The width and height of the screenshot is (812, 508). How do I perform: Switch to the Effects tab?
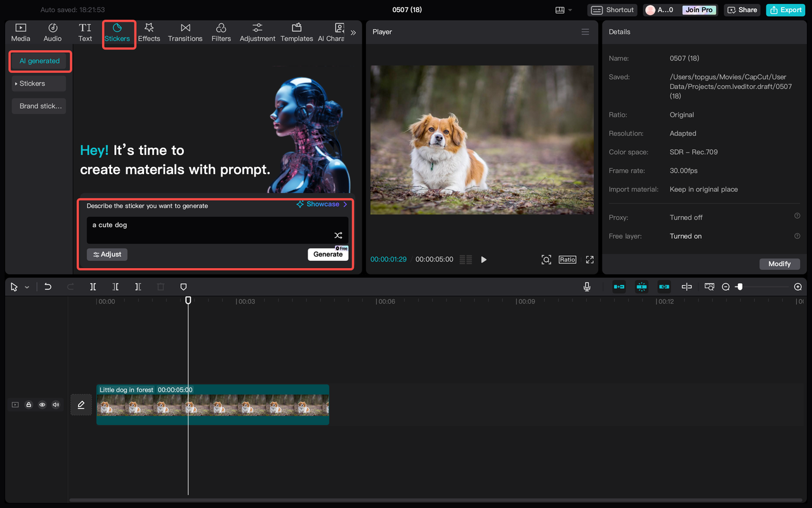click(149, 32)
